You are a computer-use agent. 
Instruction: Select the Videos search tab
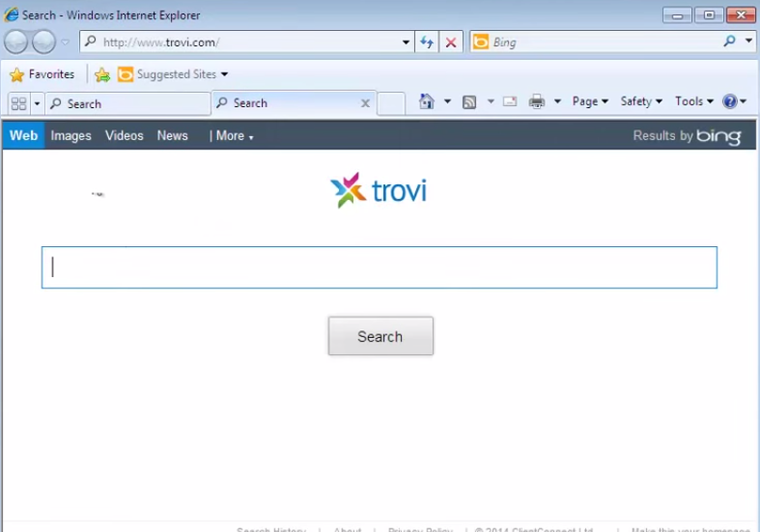click(x=125, y=136)
